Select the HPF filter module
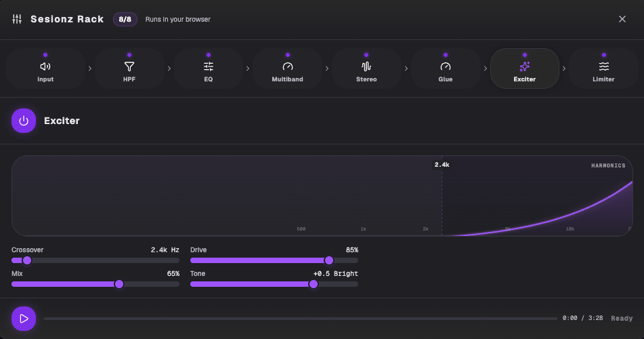 click(x=129, y=68)
